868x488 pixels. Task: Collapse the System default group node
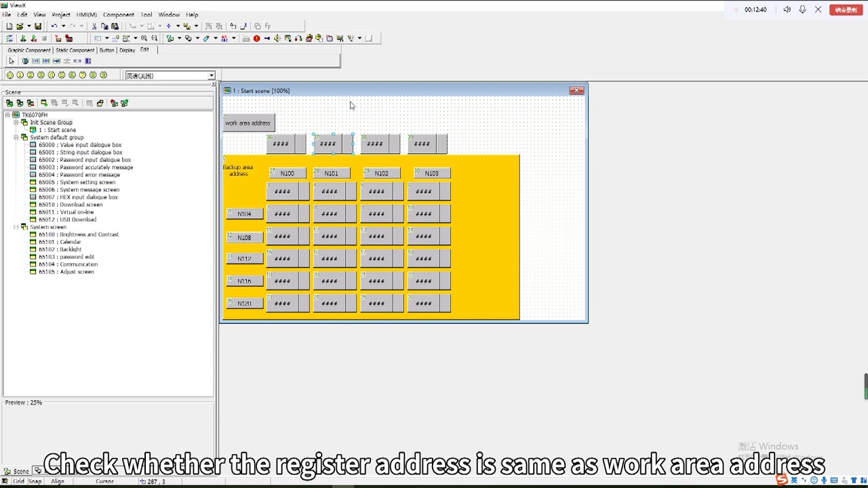16,138
